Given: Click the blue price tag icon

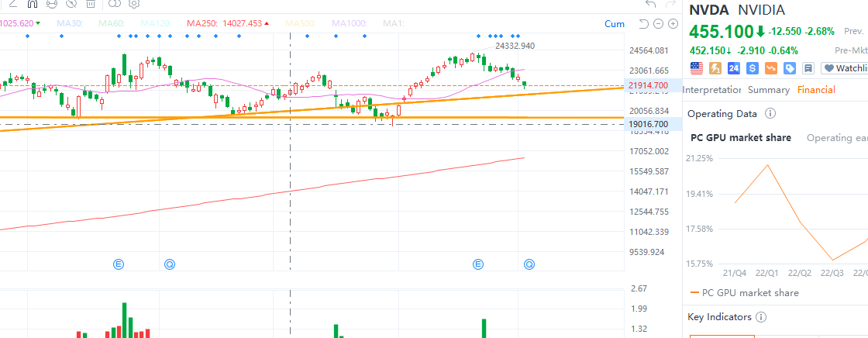Looking at the screenshot, I should [x=790, y=68].
